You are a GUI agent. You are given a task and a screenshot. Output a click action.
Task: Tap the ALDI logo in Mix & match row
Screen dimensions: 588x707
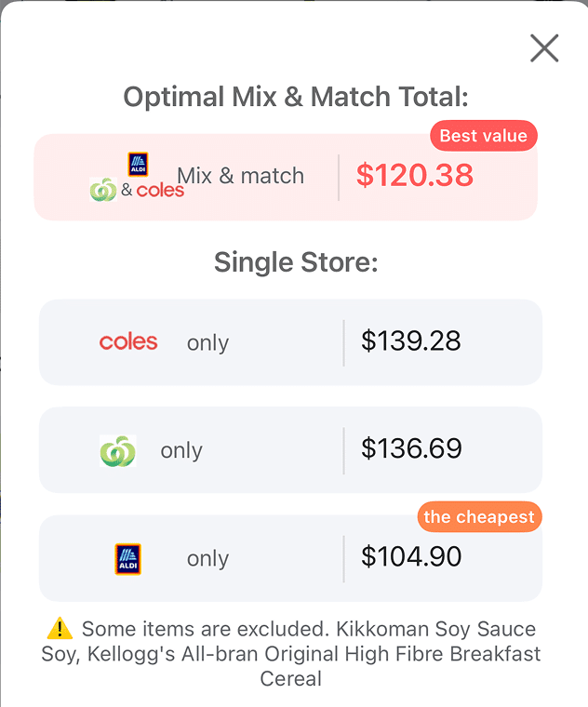click(138, 164)
